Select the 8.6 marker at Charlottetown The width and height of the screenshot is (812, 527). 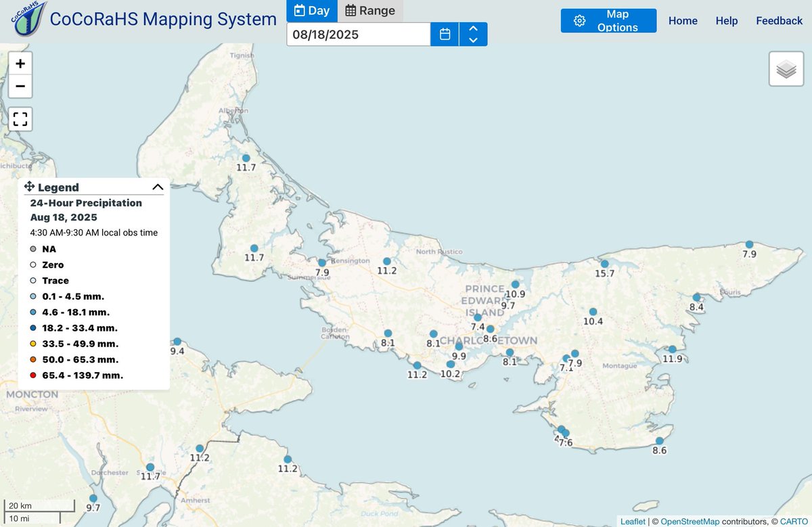490,329
